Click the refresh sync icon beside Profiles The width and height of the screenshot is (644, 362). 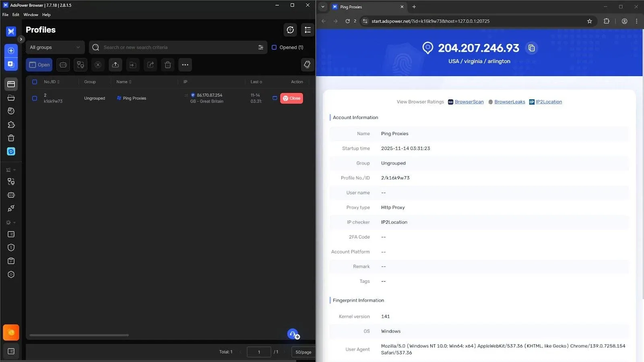(290, 30)
